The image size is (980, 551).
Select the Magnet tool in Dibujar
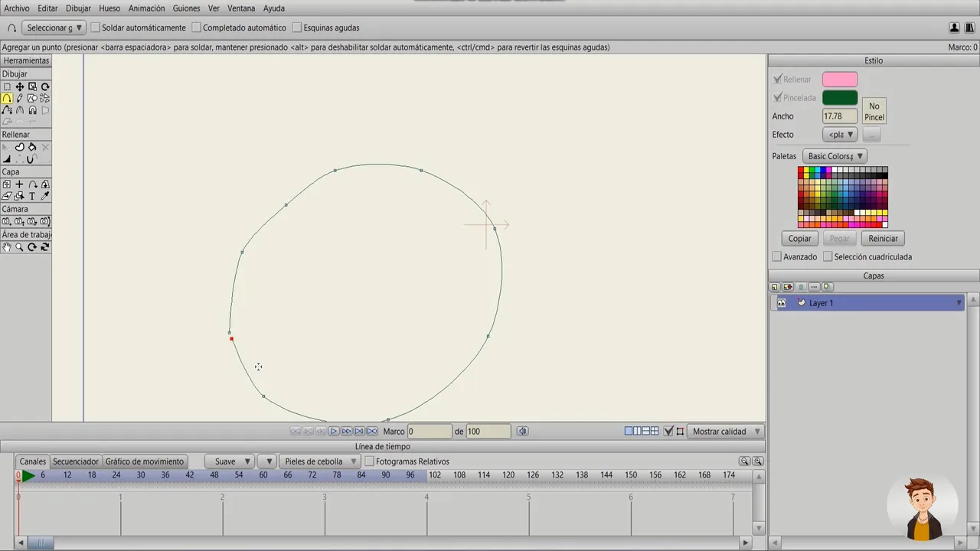(x=32, y=110)
